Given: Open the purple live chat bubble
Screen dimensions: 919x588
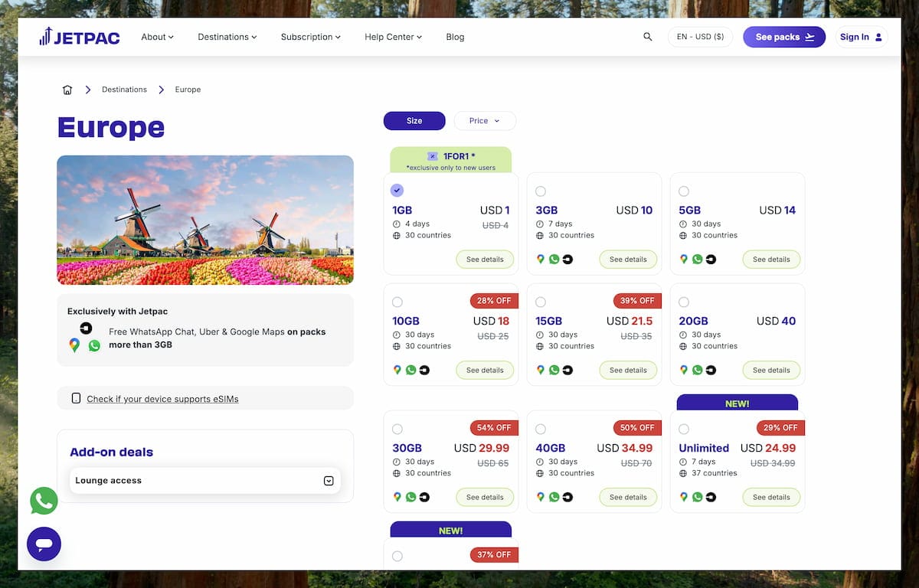Looking at the screenshot, I should pos(44,544).
